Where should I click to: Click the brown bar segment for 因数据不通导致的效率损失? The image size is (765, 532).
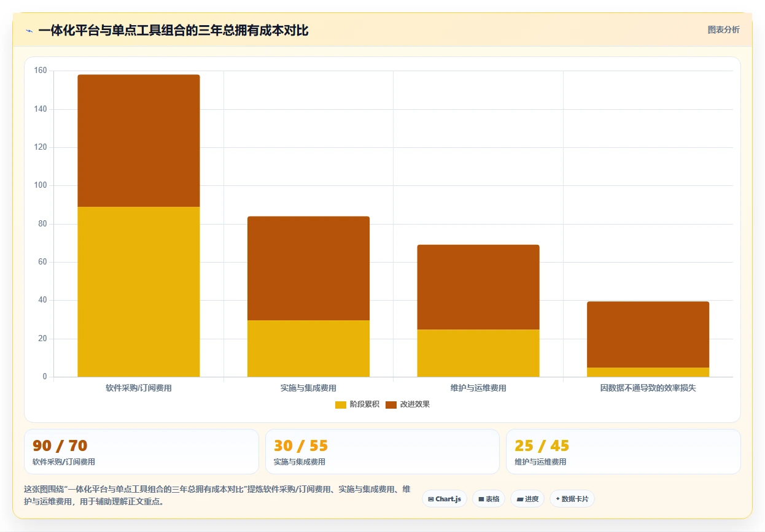pos(648,334)
